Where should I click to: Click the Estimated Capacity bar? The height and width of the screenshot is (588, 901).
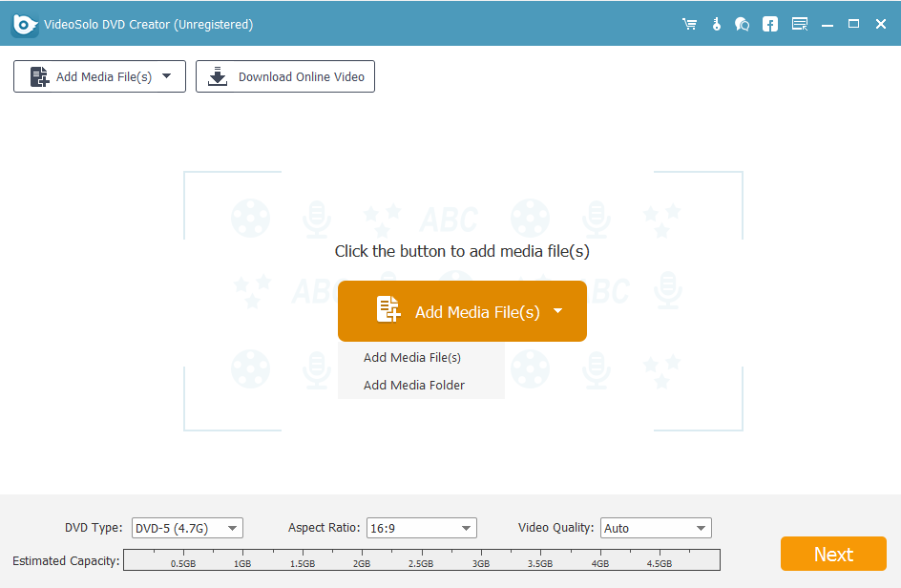click(422, 559)
